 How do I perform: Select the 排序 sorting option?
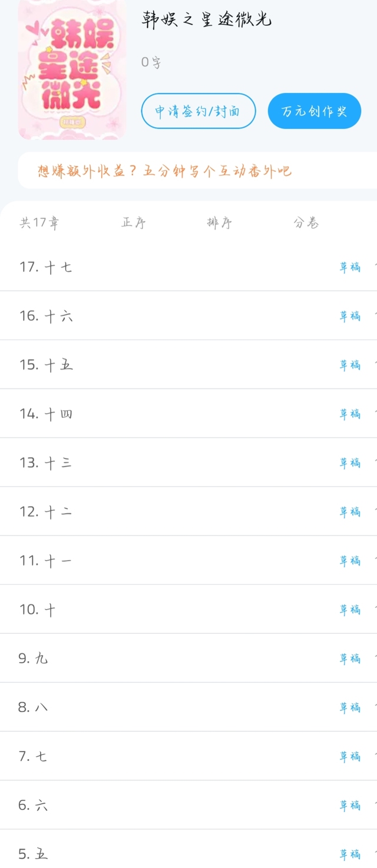[219, 223]
